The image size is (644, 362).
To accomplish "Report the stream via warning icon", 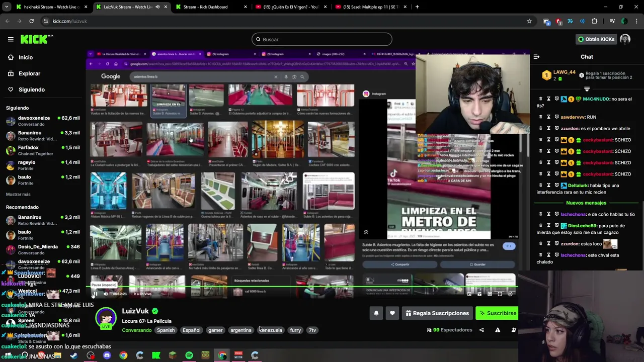I will pos(498,330).
